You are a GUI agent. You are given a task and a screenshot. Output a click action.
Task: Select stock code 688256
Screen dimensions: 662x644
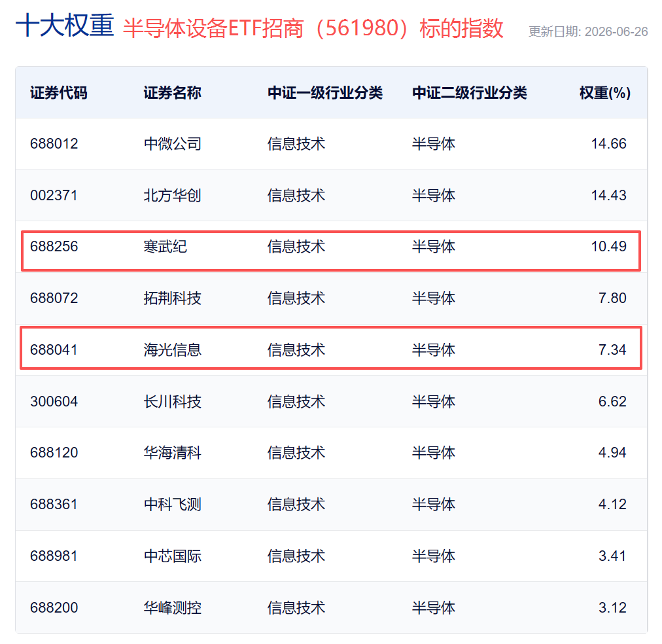pyautogui.click(x=54, y=247)
